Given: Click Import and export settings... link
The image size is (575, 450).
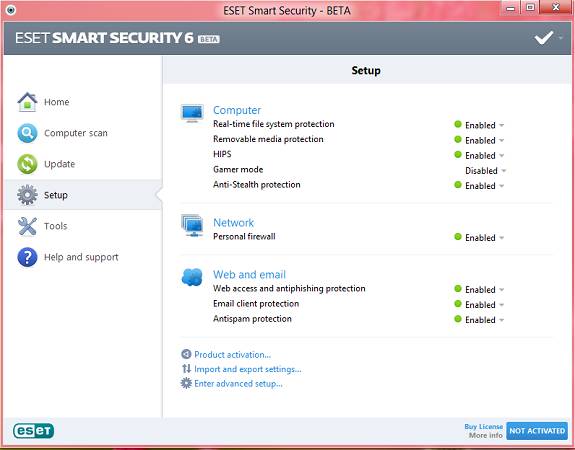Looking at the screenshot, I should (248, 369).
